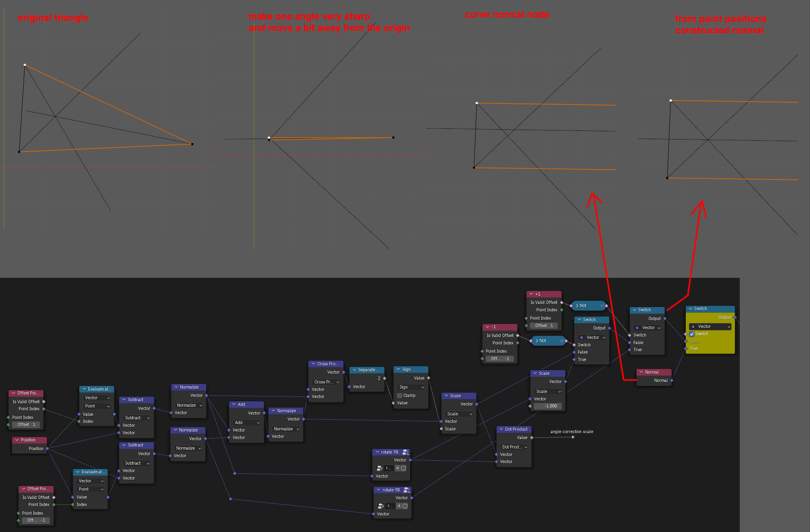Click the fake user shield on lower rotate 90 node
This screenshot has width=810, height=532.
coord(405,506)
